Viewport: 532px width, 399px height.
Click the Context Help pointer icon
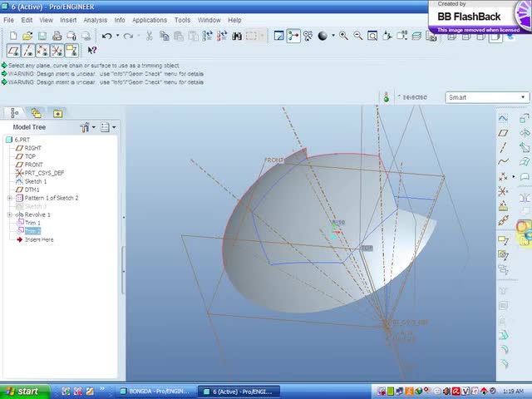click(92, 51)
